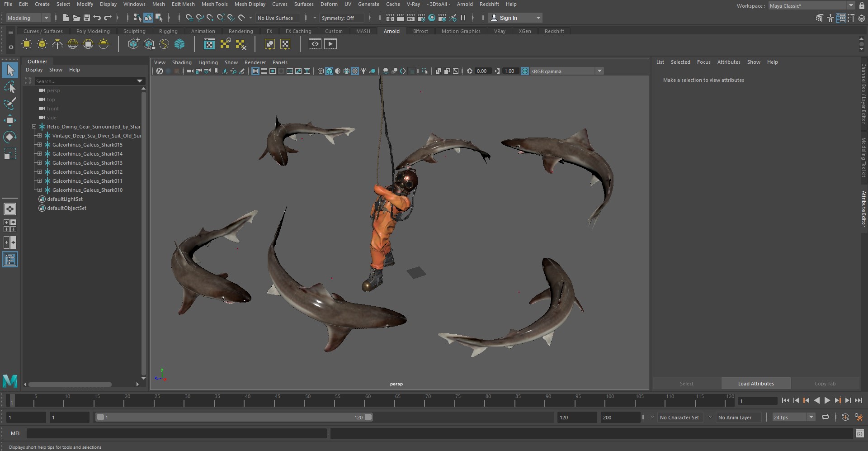Create an Arnold area light from shelf
Image resolution: width=868 pixels, height=451 pixels.
click(27, 44)
